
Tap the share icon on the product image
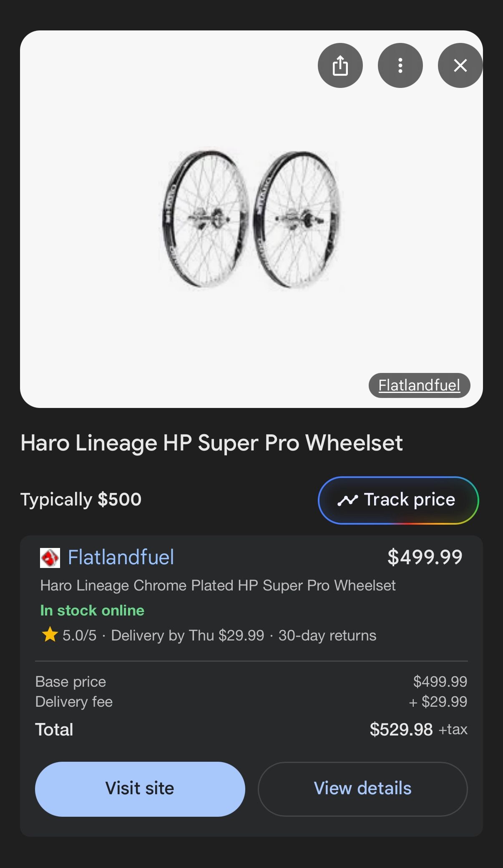[x=340, y=65]
